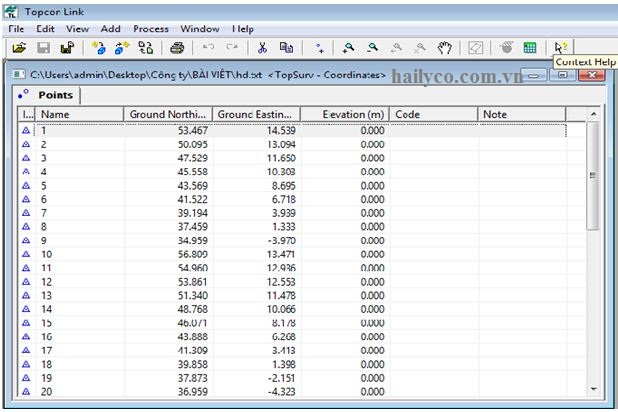This screenshot has height=412, width=618.
Task: Click the grayed Zoom Back icon
Action: point(396,48)
